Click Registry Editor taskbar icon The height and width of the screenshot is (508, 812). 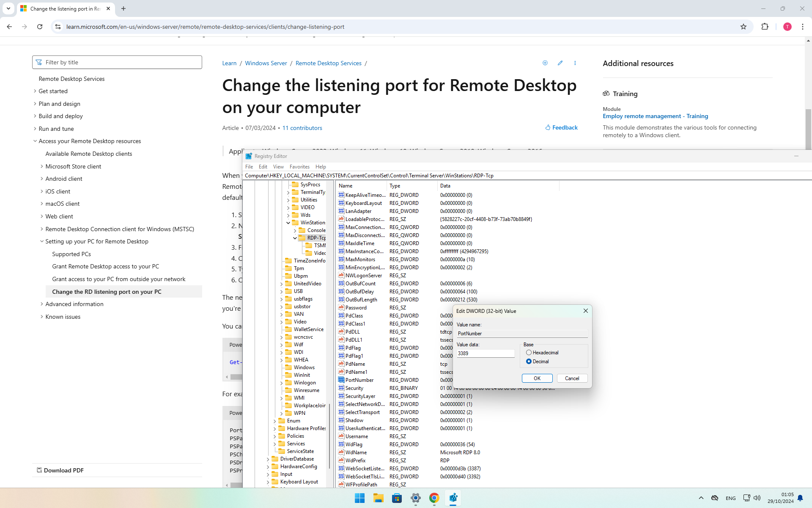[453, 498]
